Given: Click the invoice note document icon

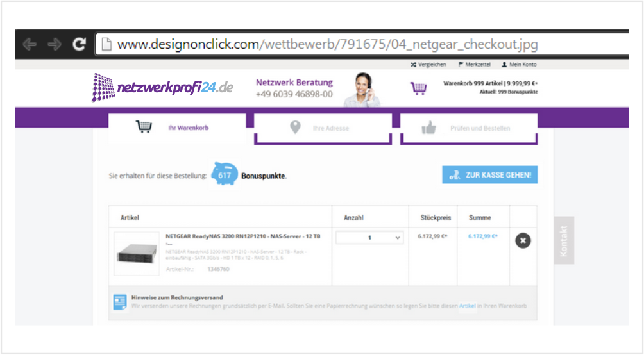Looking at the screenshot, I should click(x=119, y=302).
